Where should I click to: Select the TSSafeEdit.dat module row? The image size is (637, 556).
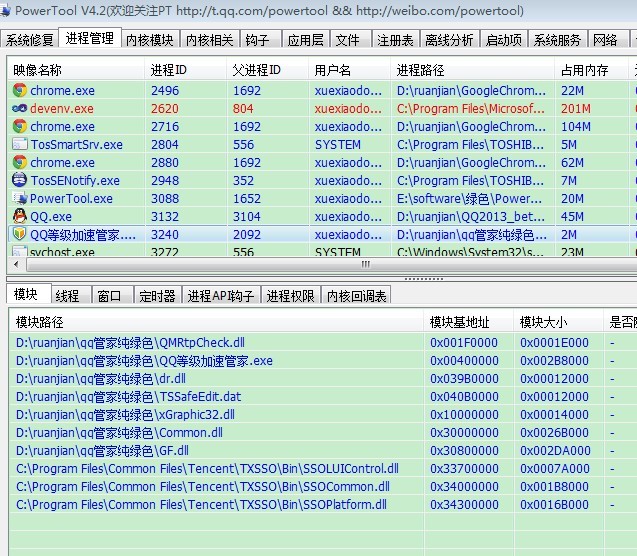pos(323,396)
